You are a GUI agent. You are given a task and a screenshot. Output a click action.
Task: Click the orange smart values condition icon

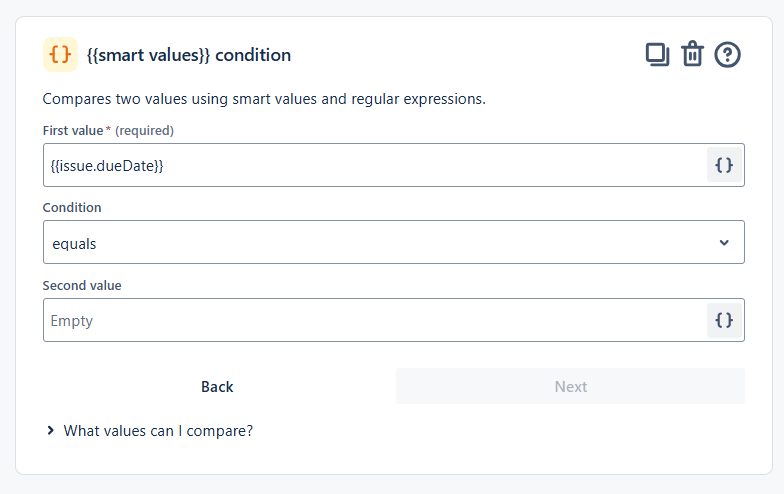tap(60, 55)
